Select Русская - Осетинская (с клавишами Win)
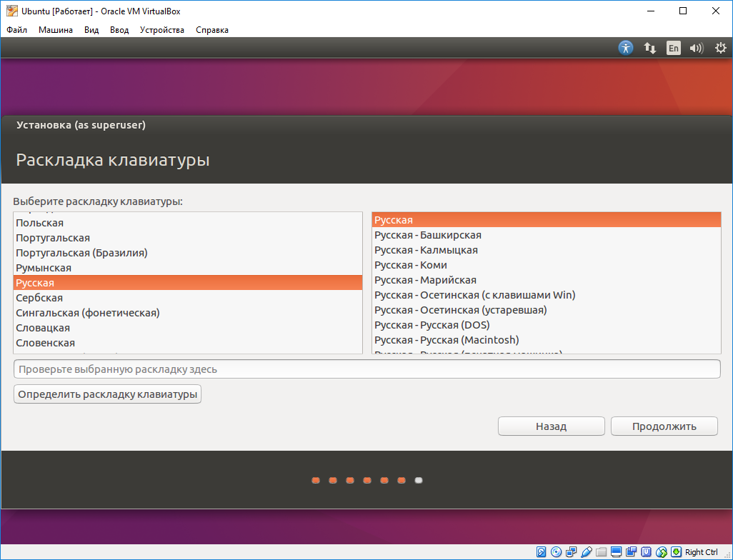This screenshot has width=733, height=560. point(547,295)
